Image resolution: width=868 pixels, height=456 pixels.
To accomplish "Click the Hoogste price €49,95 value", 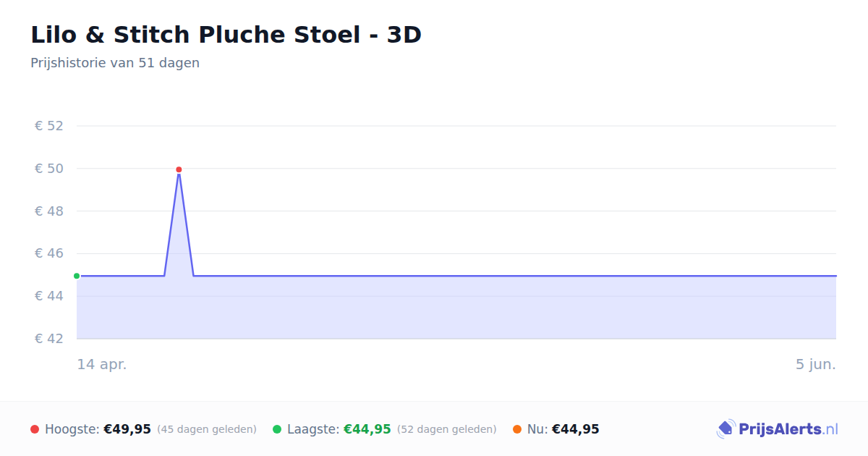I will tap(127, 429).
